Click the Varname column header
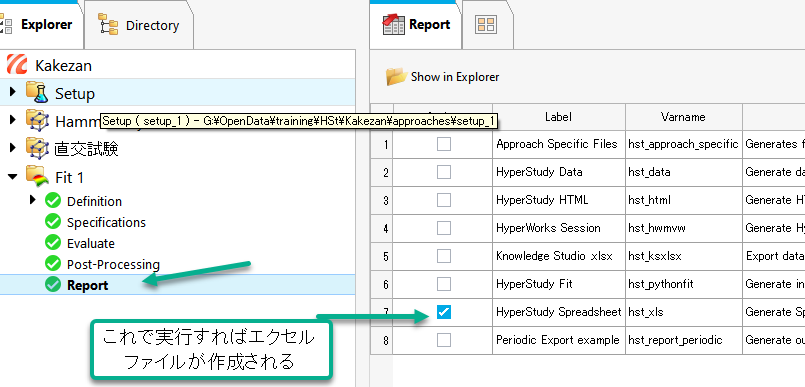Viewport: 805px width, 387px height. pyautogui.click(x=683, y=117)
